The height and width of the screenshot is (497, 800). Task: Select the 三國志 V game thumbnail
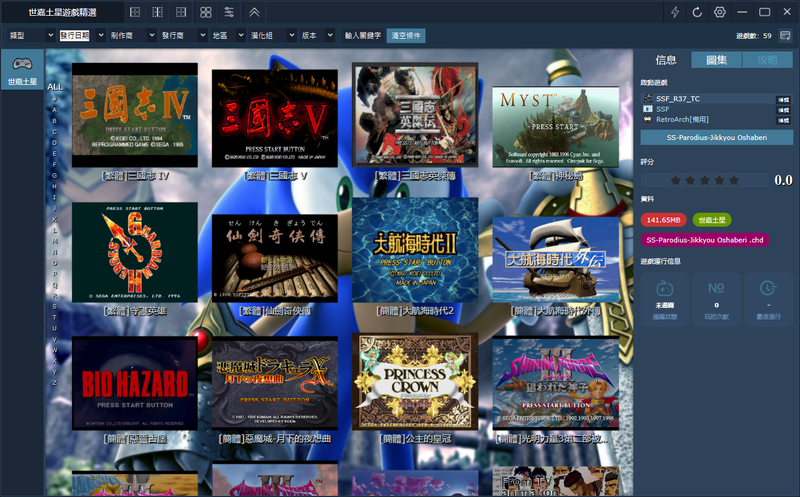point(274,118)
